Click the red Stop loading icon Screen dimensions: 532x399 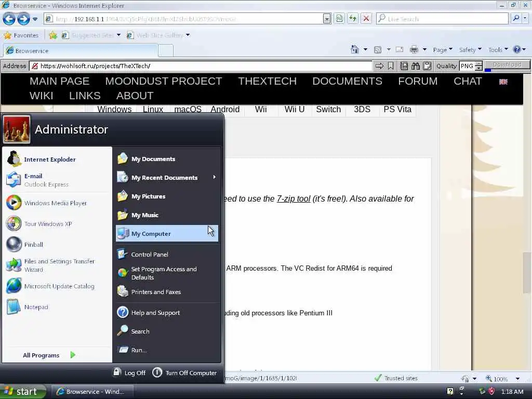(x=366, y=19)
